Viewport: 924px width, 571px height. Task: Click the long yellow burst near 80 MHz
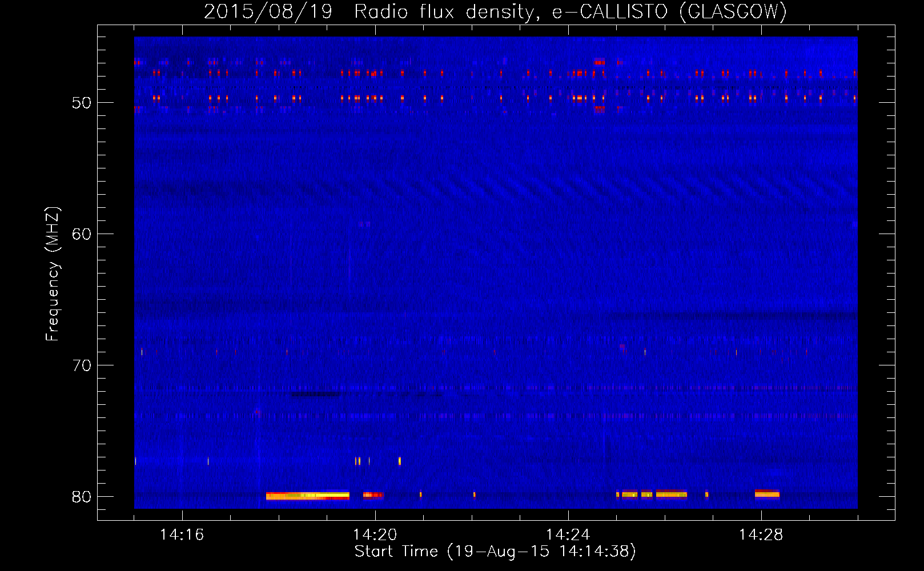pos(308,496)
